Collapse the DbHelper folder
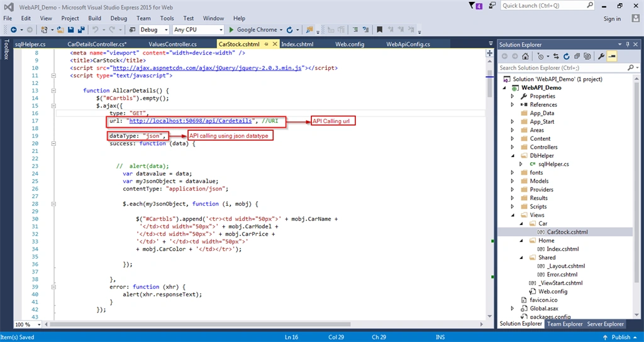 (x=512, y=156)
